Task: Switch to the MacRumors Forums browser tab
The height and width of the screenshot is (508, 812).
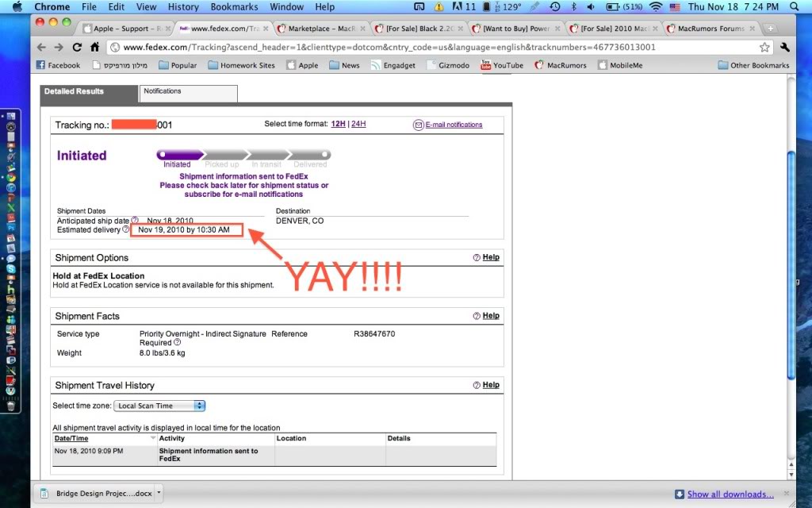Action: 711,29
